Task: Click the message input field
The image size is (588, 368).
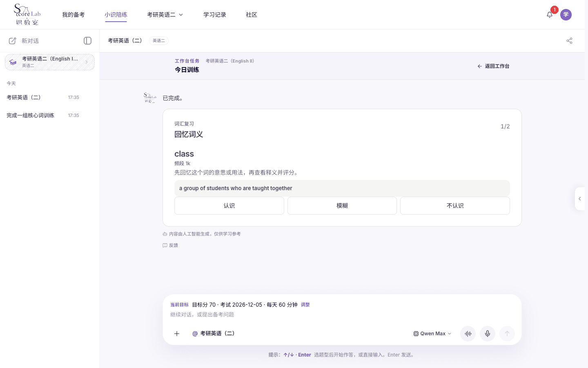Action: [x=342, y=314]
